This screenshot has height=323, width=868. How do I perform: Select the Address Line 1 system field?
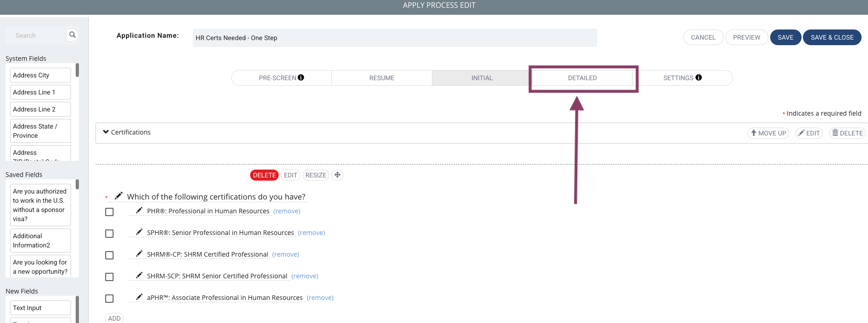41,92
